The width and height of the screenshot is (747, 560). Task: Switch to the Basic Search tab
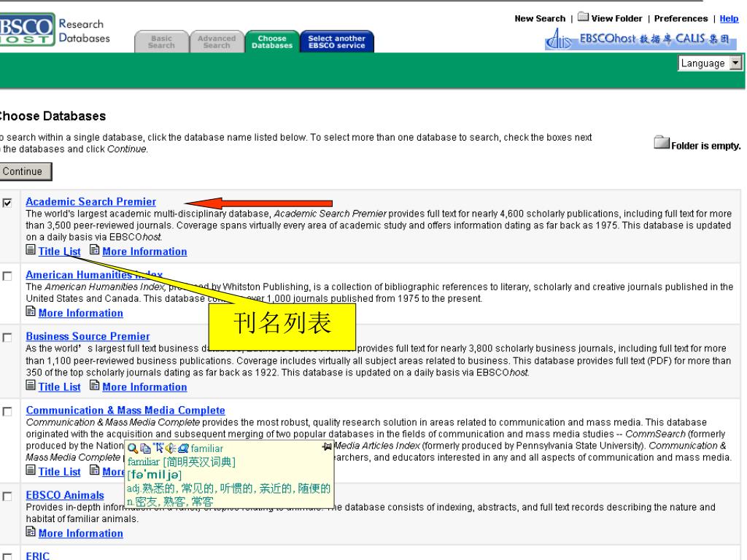point(161,42)
